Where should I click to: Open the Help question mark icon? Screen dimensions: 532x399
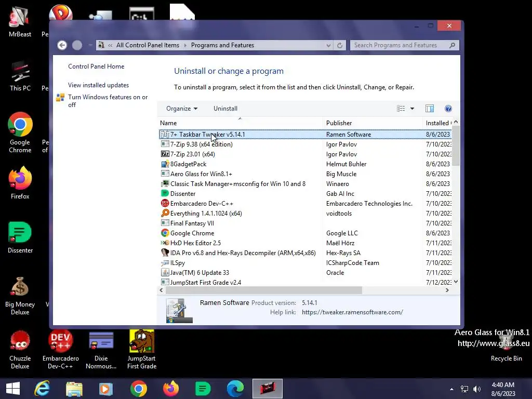coord(448,109)
